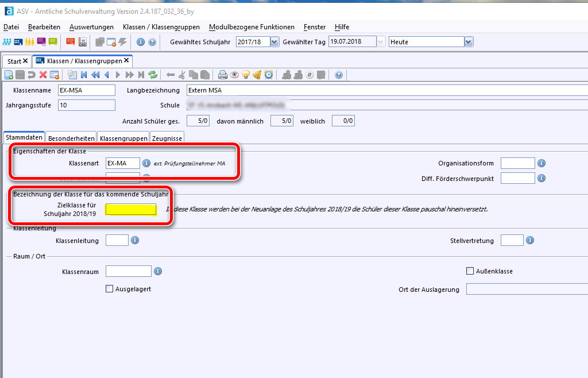The width and height of the screenshot is (588, 378).
Task: Expand the Heute dropdown
Action: click(469, 41)
